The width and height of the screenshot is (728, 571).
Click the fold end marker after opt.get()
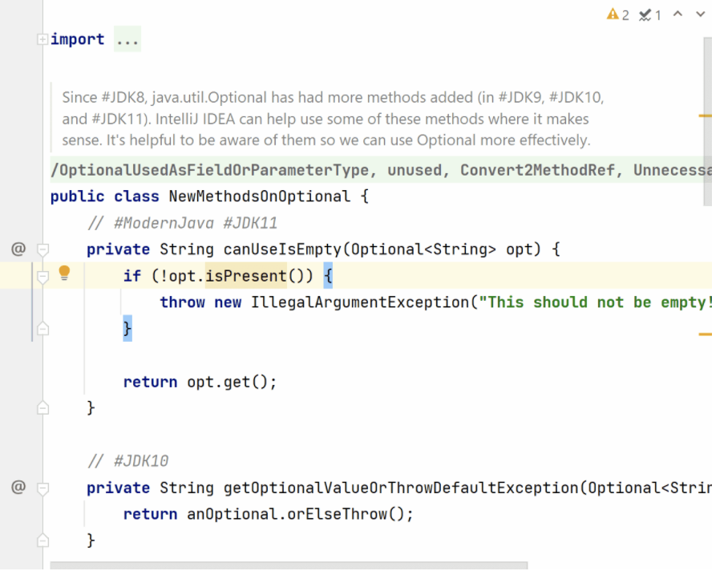tap(42, 408)
